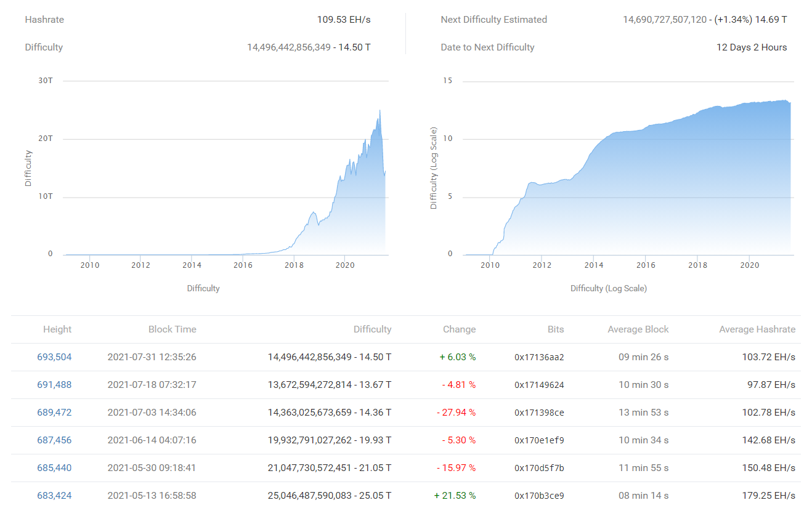Image resolution: width=812 pixels, height=508 pixels.
Task: Sort the table by Bits column
Action: 555,329
